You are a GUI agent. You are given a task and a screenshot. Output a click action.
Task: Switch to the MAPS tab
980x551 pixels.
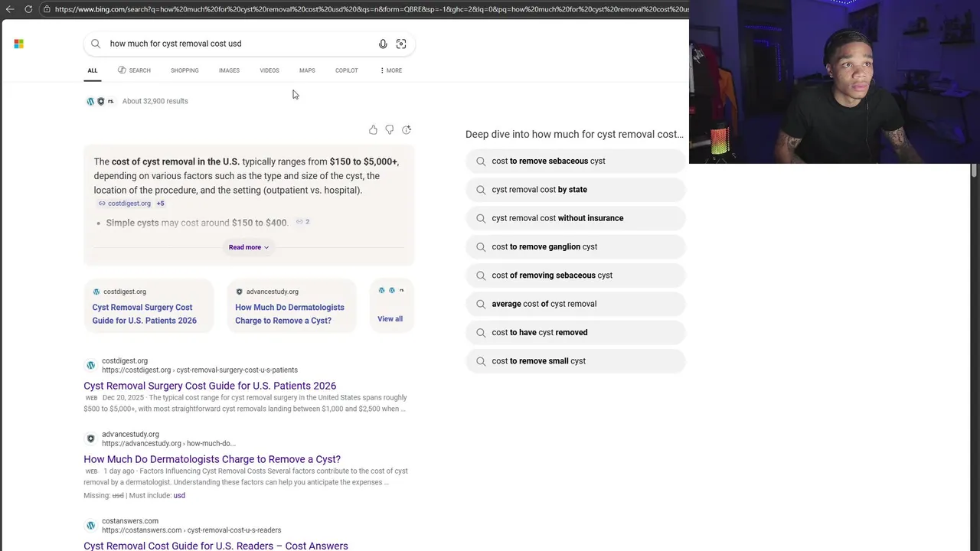pyautogui.click(x=307, y=70)
